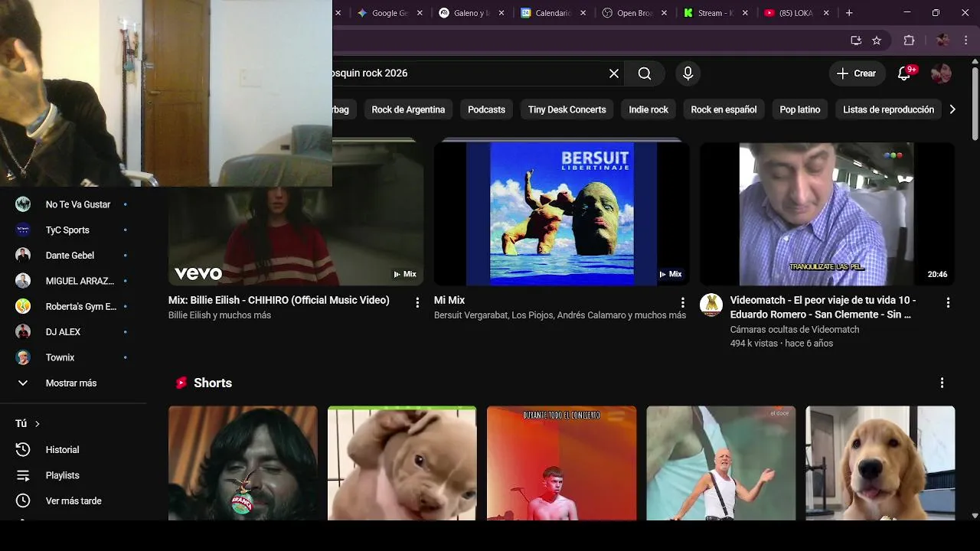Click the Townix channel avatar

pyautogui.click(x=23, y=357)
